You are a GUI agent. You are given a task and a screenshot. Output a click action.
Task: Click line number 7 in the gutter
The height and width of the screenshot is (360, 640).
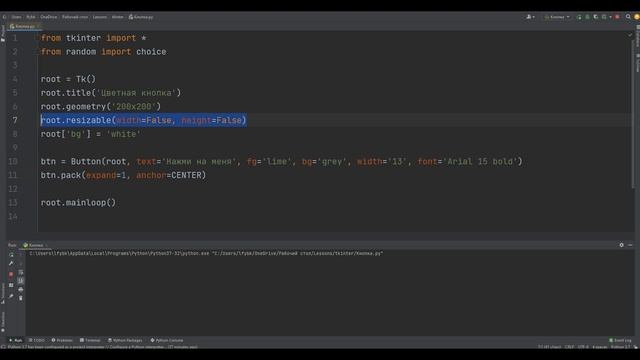pyautogui.click(x=15, y=120)
